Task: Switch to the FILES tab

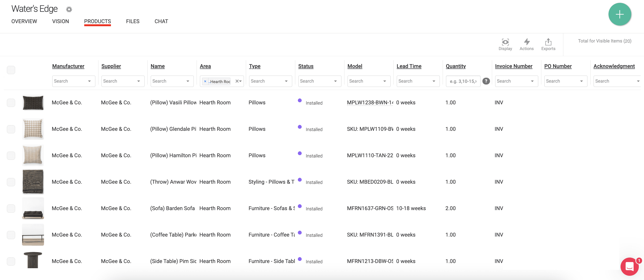Action: pyautogui.click(x=132, y=21)
